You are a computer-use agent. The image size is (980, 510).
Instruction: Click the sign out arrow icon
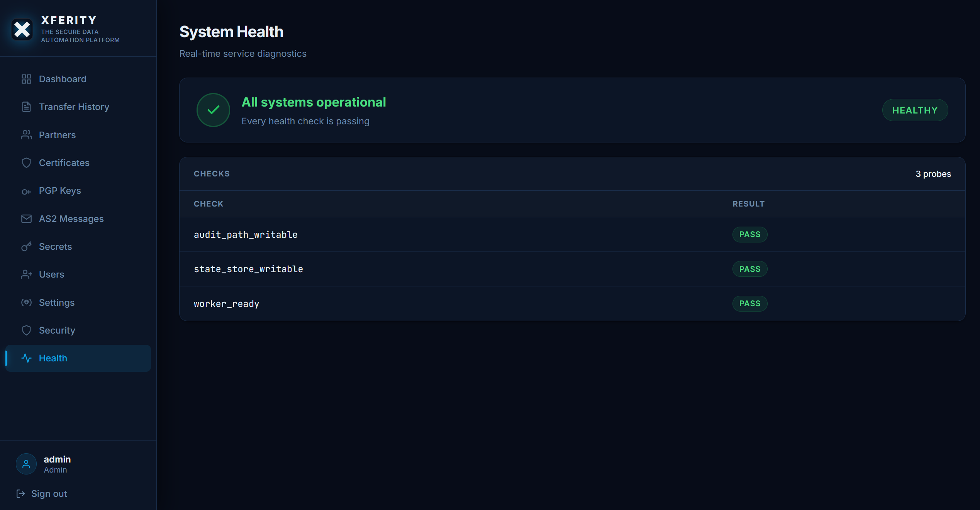pyautogui.click(x=21, y=494)
